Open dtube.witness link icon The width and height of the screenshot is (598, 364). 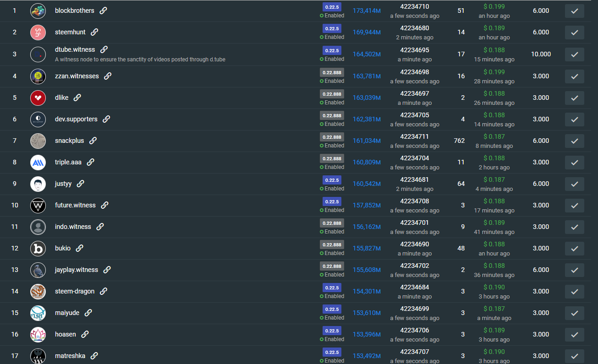pyautogui.click(x=104, y=49)
